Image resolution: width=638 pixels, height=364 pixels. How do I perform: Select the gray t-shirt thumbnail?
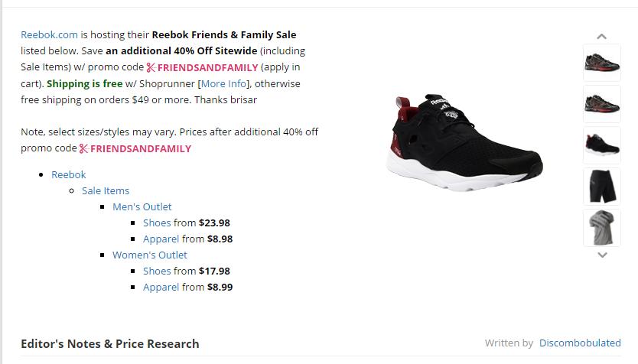pos(602,228)
